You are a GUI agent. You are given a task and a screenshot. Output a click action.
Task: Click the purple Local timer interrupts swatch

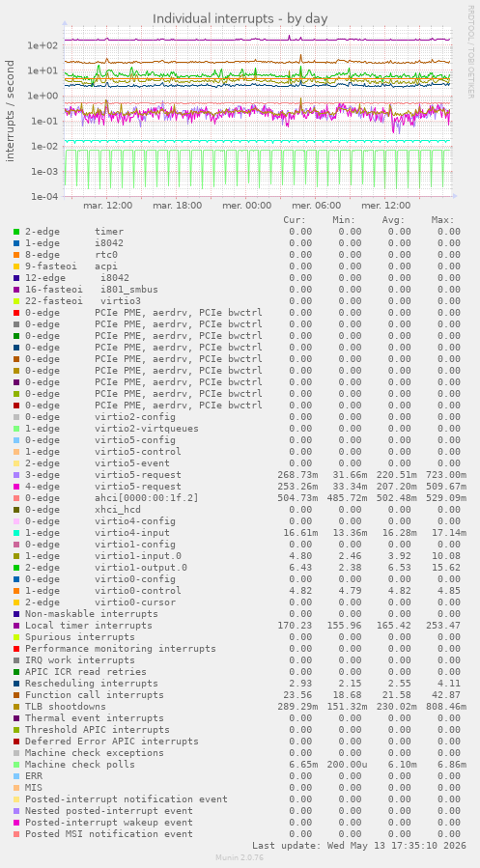point(16,626)
